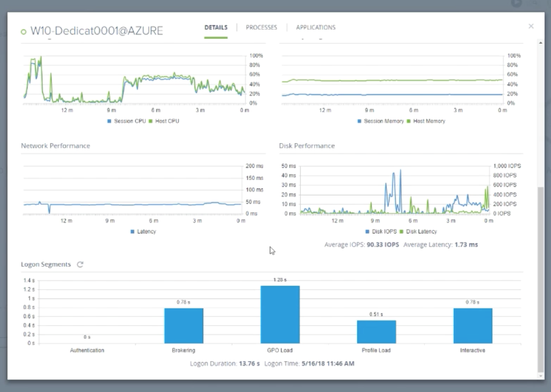Refresh the Logon Segments chart
The height and width of the screenshot is (392, 551).
click(80, 265)
